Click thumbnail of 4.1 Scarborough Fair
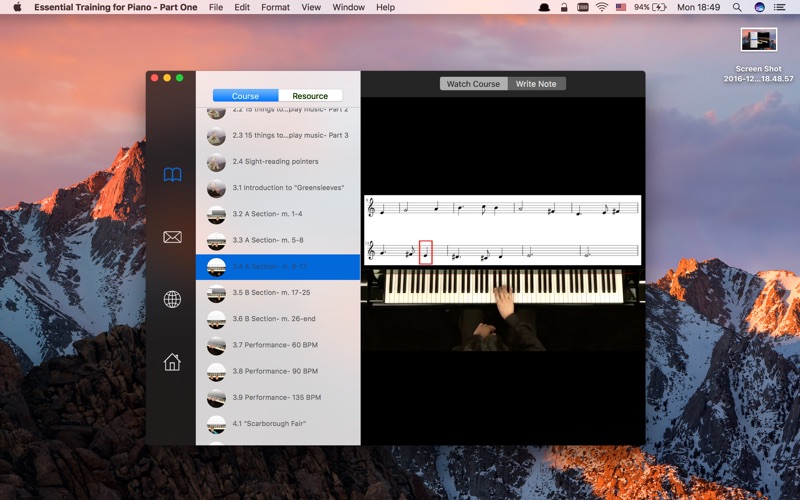This screenshot has height=500, width=800. (x=216, y=424)
